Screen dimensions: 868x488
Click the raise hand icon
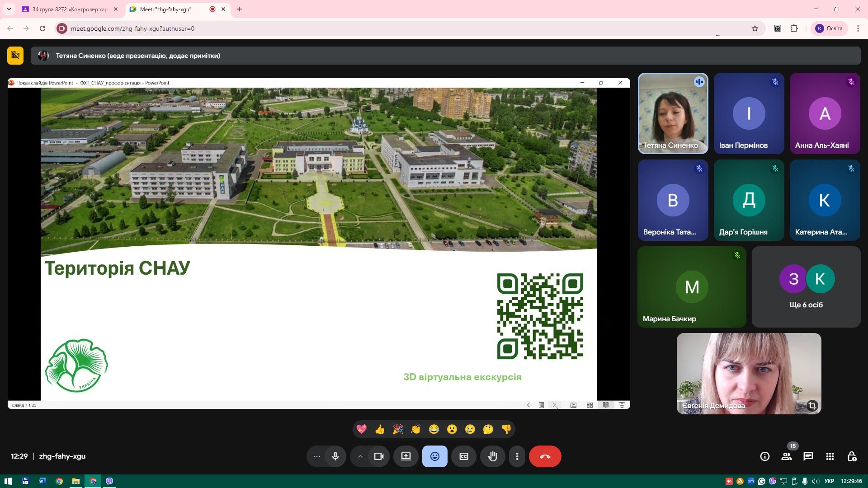[492, 456]
